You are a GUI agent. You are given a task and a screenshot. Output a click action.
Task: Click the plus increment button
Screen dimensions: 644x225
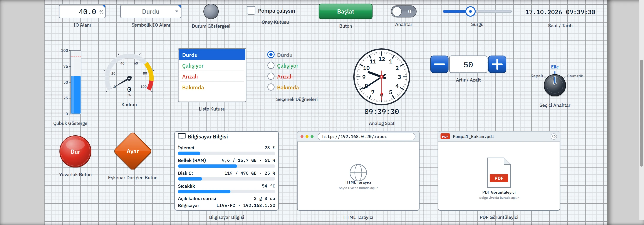497,64
